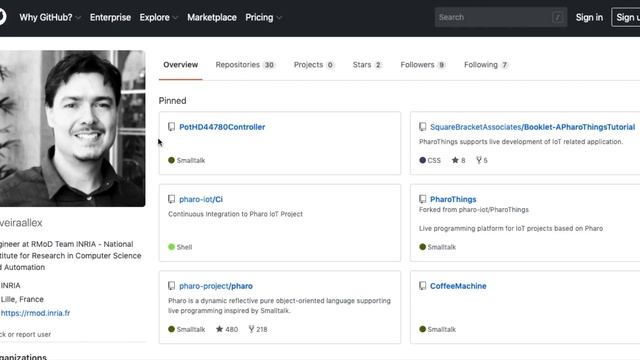The width and height of the screenshot is (640, 360).
Task: Open pharo-project/pharo repository
Action: 216,286
